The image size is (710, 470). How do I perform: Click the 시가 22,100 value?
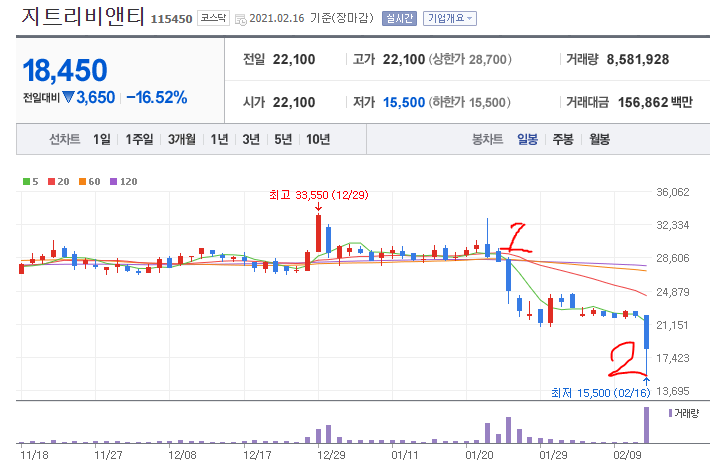click(x=293, y=102)
